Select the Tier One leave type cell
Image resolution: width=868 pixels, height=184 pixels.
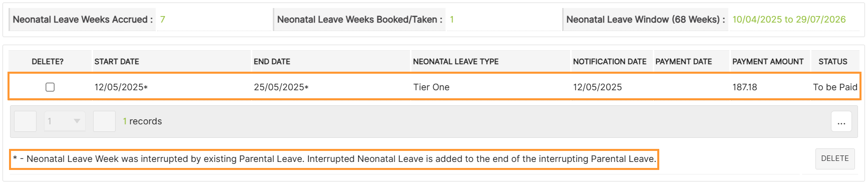point(431,87)
